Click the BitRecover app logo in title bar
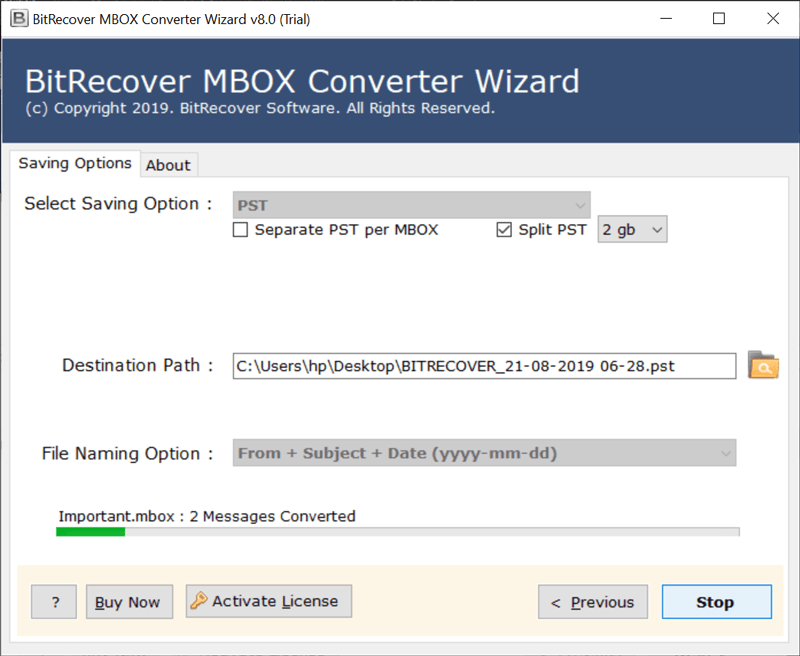 [19, 19]
